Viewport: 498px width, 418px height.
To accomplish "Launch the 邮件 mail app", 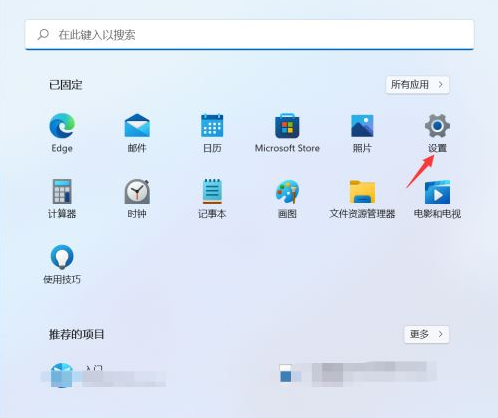I will coord(137,133).
